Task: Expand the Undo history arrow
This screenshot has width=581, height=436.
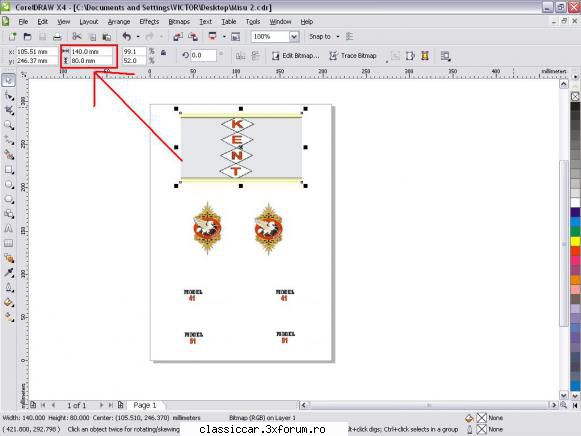Action: (x=138, y=37)
